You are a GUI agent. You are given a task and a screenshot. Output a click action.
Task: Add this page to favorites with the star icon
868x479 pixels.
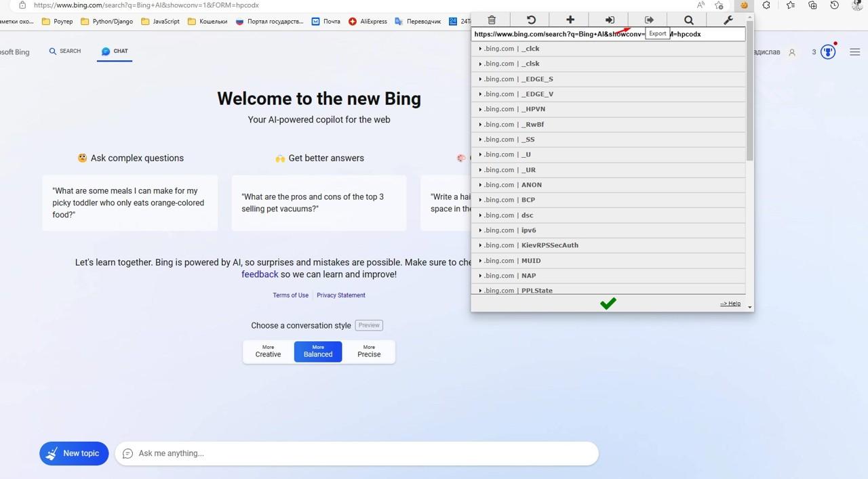tap(719, 5)
